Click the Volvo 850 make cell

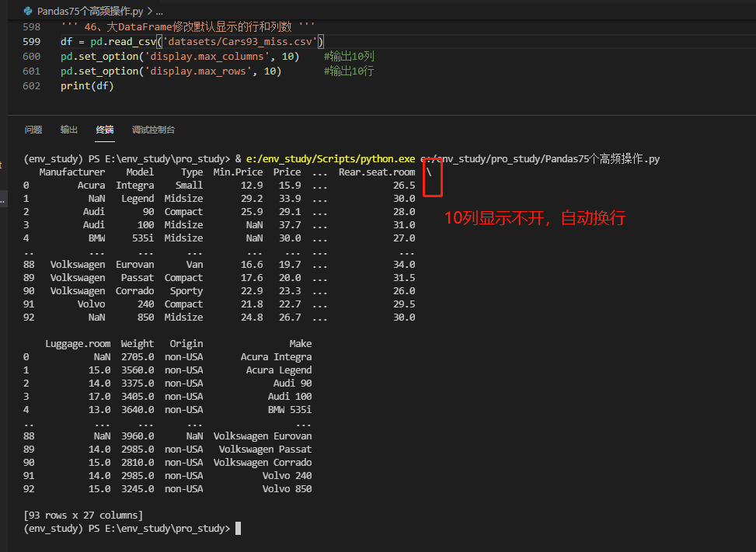coord(287,489)
